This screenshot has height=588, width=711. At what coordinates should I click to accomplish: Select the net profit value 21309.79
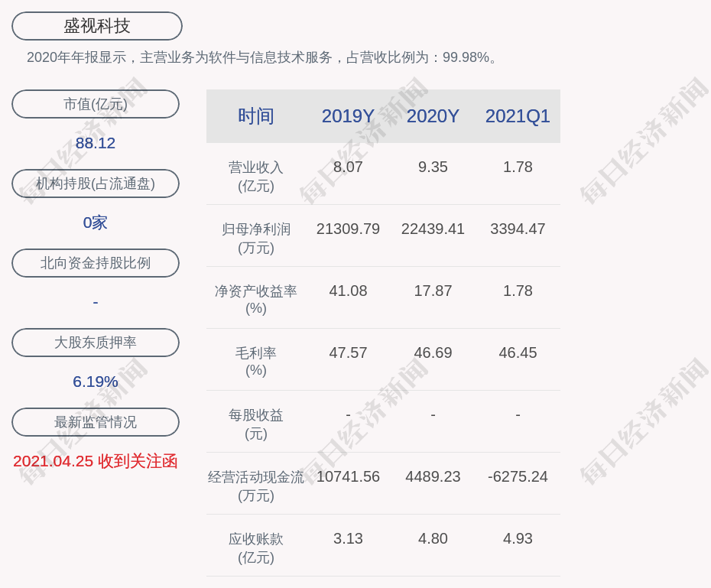(x=349, y=229)
